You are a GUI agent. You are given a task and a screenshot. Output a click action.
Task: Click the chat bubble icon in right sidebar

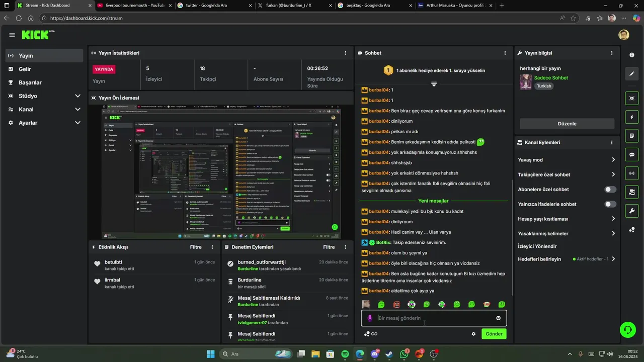pyautogui.click(x=632, y=155)
